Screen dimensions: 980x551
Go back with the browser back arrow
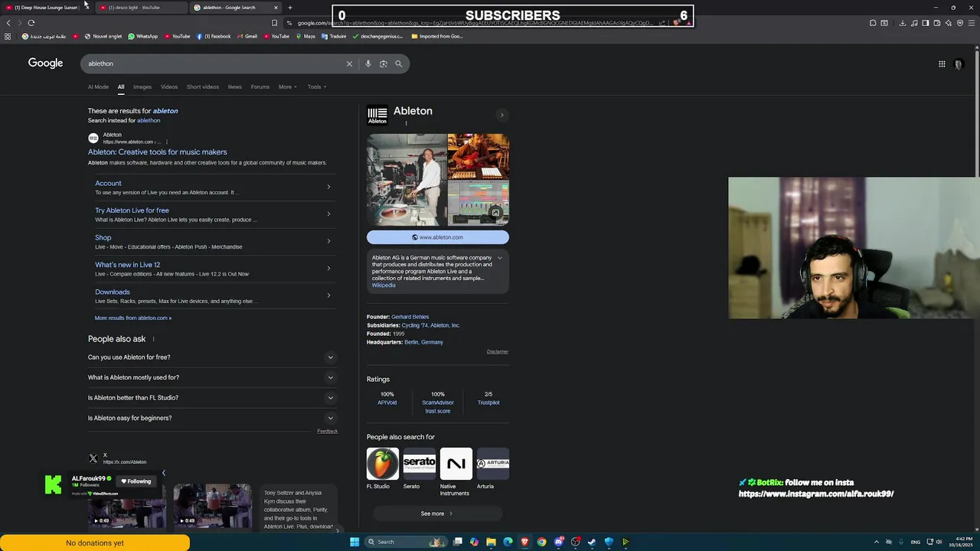pyautogui.click(x=8, y=23)
